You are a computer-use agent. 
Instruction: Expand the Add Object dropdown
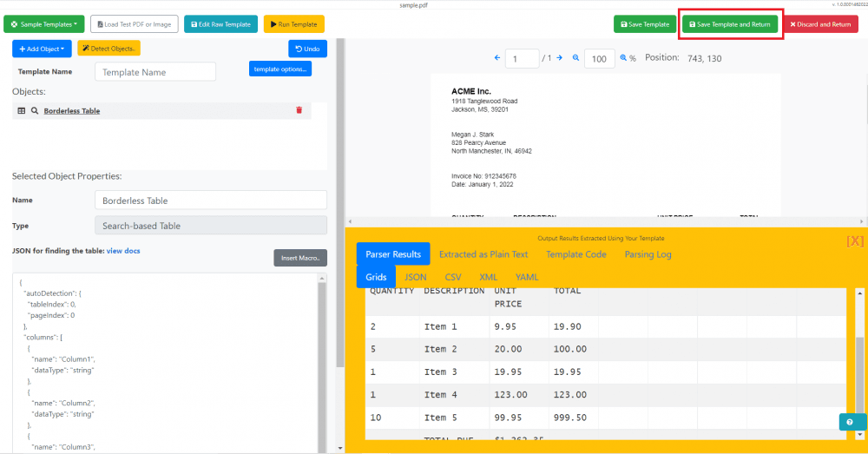42,49
